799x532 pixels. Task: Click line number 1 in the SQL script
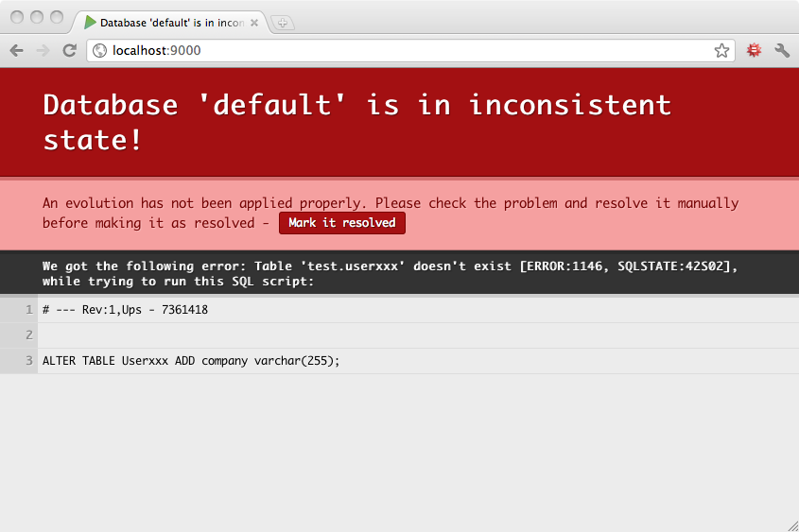click(x=29, y=310)
